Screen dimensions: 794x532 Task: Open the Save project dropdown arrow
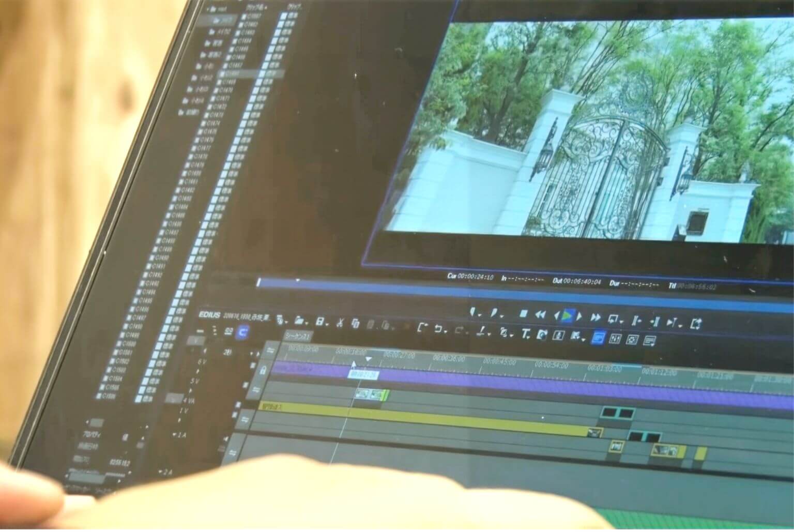pos(327,323)
